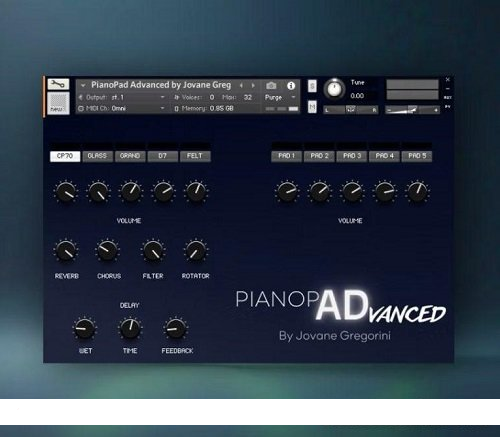Click the Tune knob
The image size is (500, 437).
click(x=334, y=89)
